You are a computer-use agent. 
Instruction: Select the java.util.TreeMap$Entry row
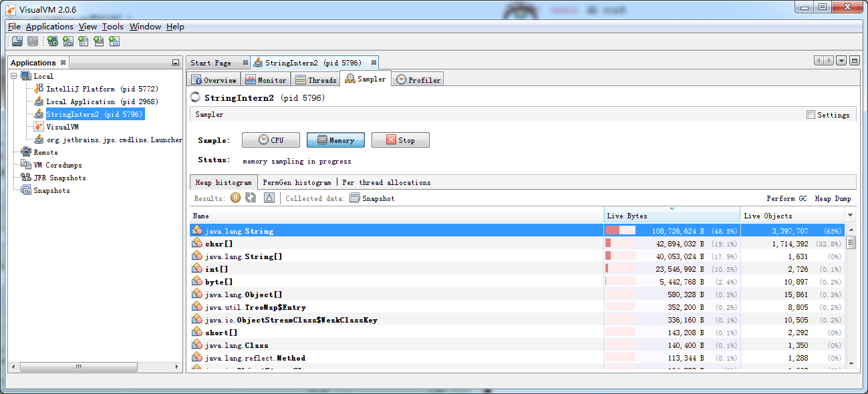[517, 307]
